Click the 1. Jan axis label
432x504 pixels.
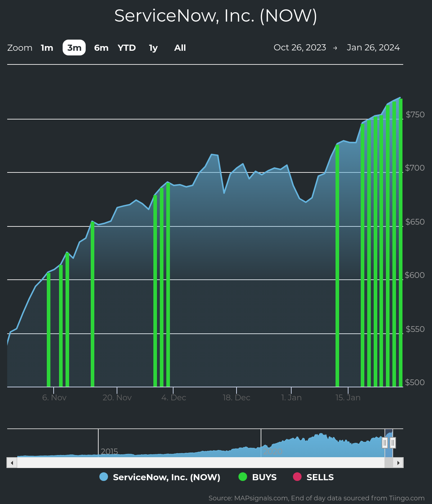pyautogui.click(x=291, y=398)
